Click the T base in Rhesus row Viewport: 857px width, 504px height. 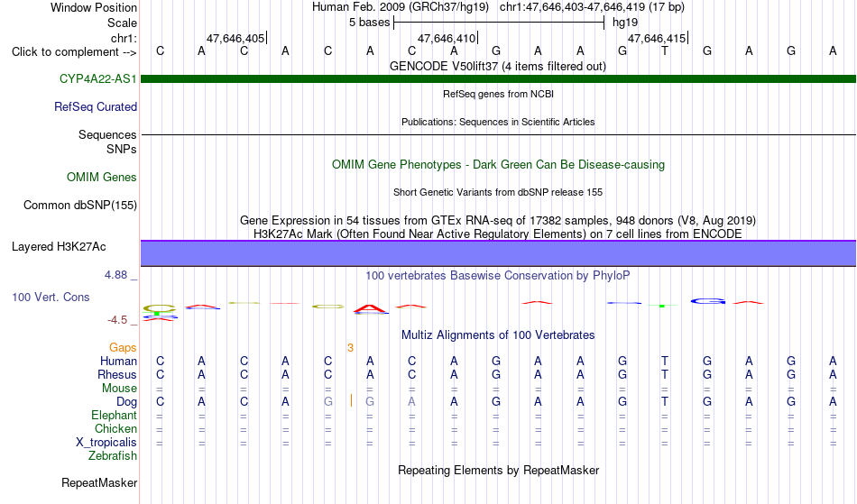[665, 374]
